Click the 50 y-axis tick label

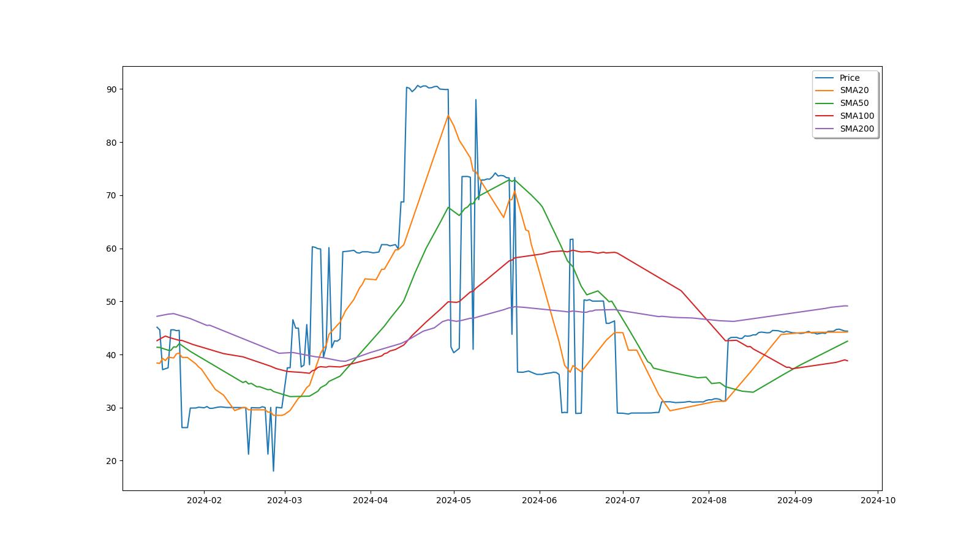click(111, 302)
